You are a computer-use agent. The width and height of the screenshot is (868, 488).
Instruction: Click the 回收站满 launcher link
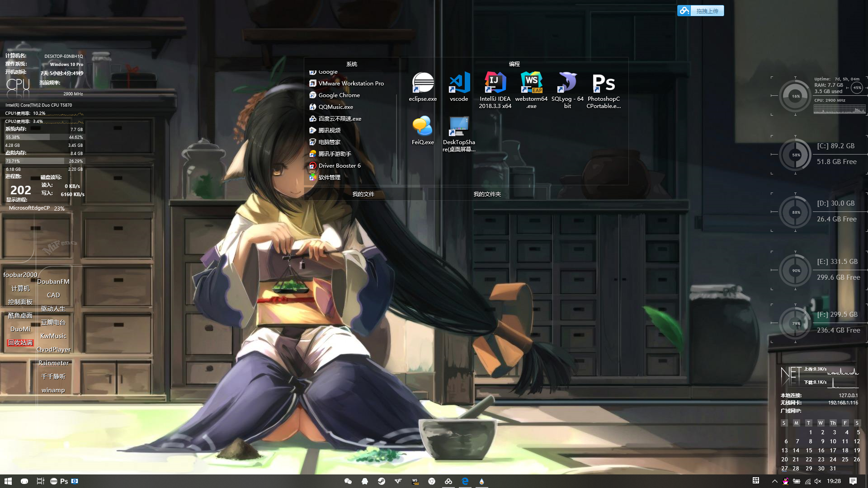pos(20,343)
